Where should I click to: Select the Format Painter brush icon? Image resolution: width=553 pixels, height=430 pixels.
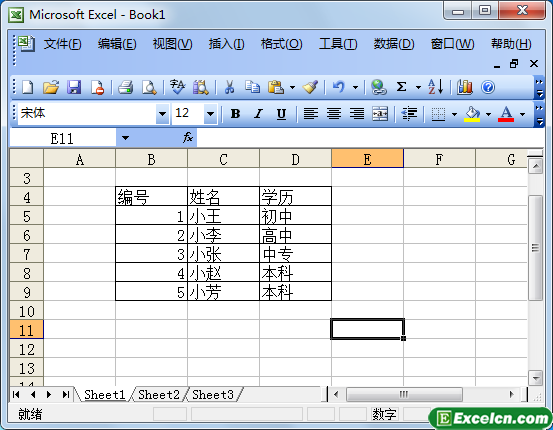tap(310, 87)
